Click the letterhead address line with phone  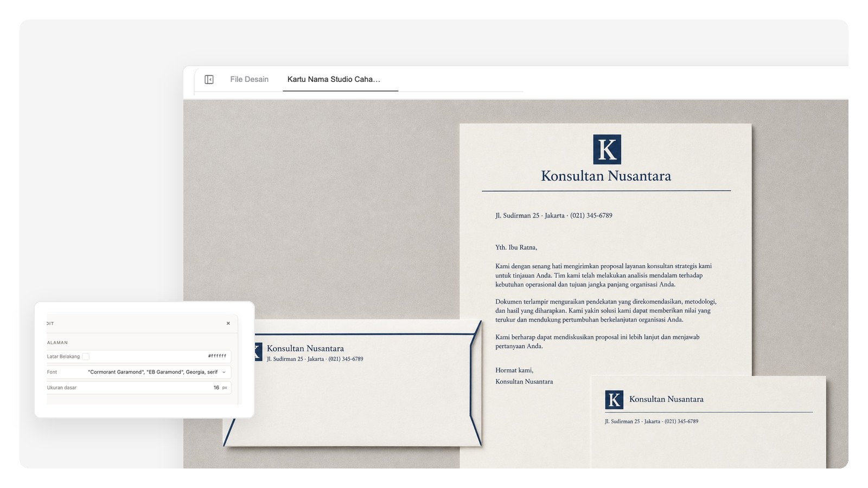(x=554, y=215)
